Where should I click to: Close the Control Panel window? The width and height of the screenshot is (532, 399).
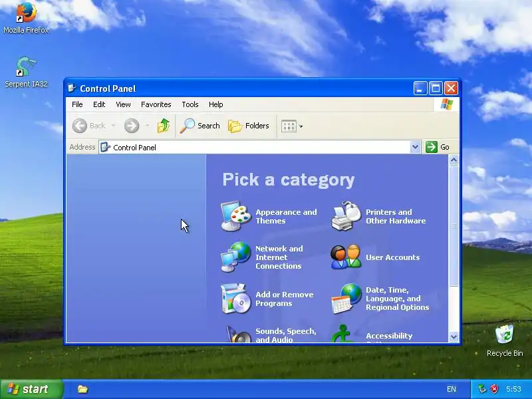pyautogui.click(x=452, y=88)
